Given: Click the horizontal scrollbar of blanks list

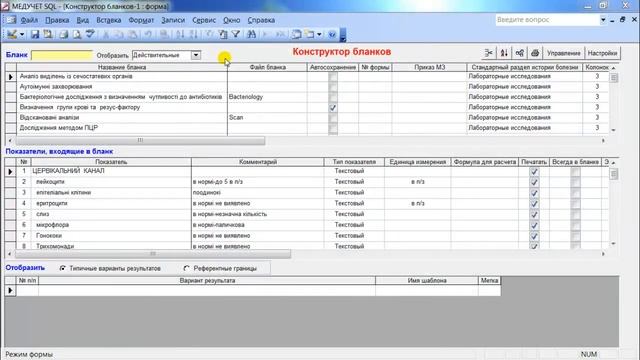Looking at the screenshot, I should tap(140, 140).
